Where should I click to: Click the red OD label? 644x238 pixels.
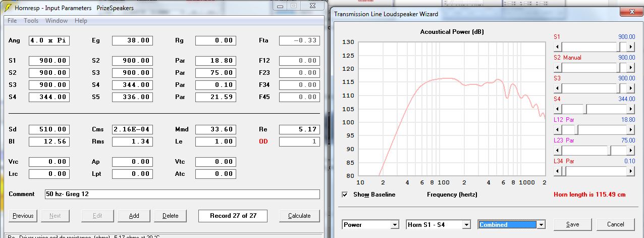pyautogui.click(x=263, y=141)
